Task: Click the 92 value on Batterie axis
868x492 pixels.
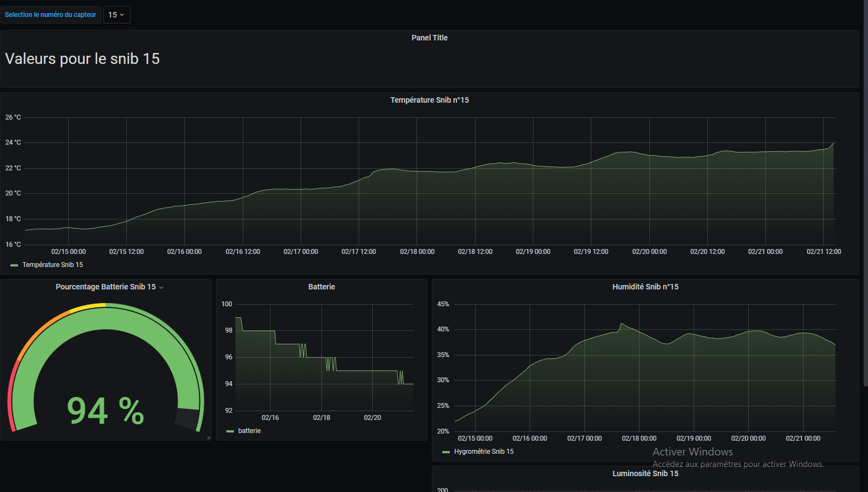Action: click(228, 411)
